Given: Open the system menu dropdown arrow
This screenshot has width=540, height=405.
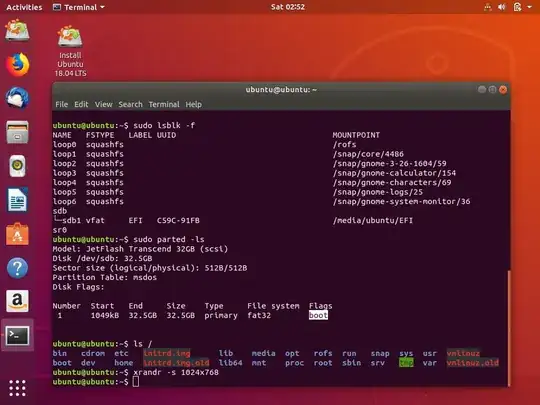Looking at the screenshot, I should click(x=529, y=7).
